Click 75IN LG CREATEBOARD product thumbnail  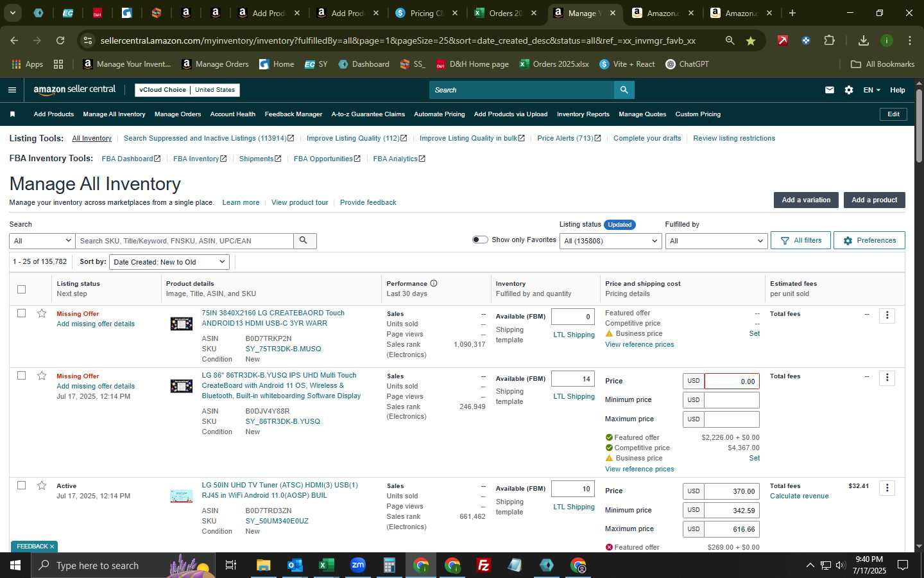pos(182,324)
